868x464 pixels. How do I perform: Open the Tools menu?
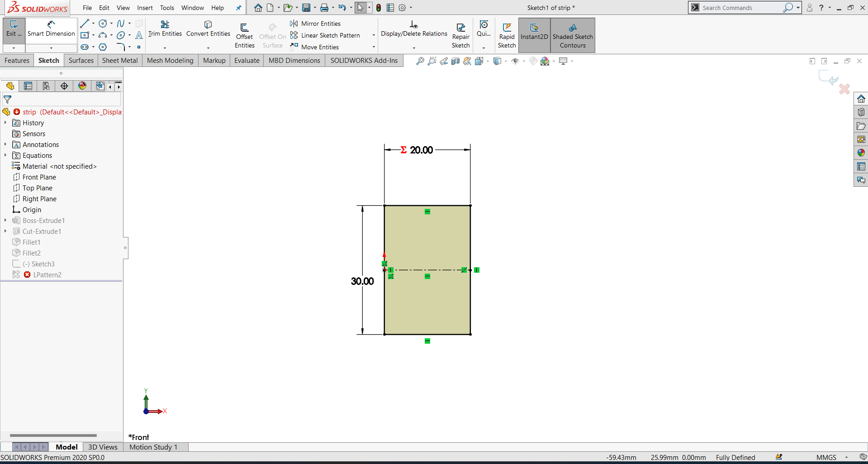coord(167,8)
